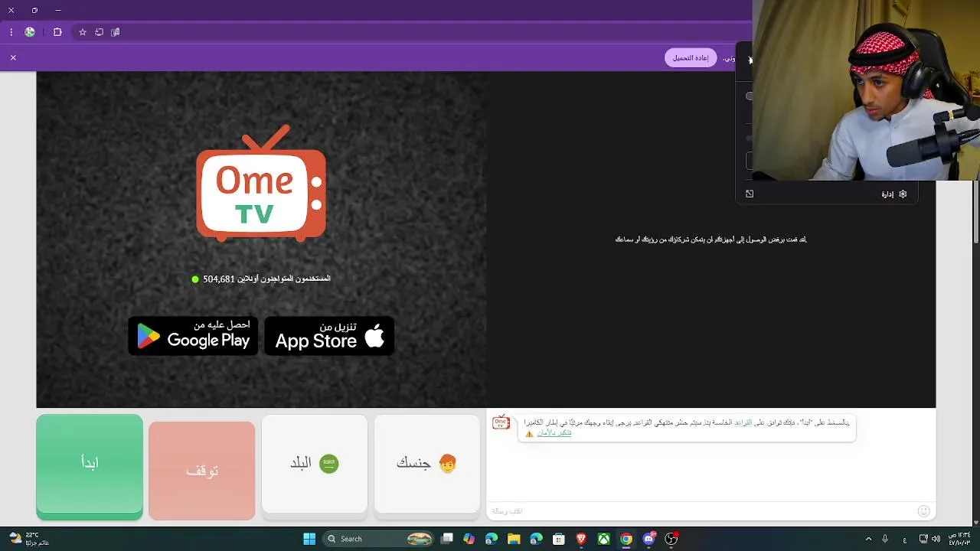Image resolution: width=980 pixels, height=551 pixels.
Task: Click the OmeTV logo in video area
Action: tap(261, 184)
